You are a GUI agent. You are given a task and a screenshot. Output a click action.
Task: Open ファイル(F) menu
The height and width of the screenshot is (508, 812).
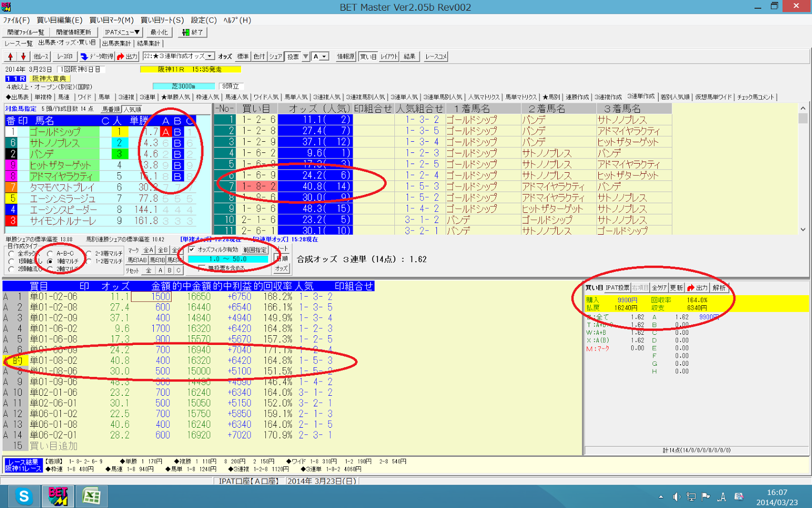[16, 20]
